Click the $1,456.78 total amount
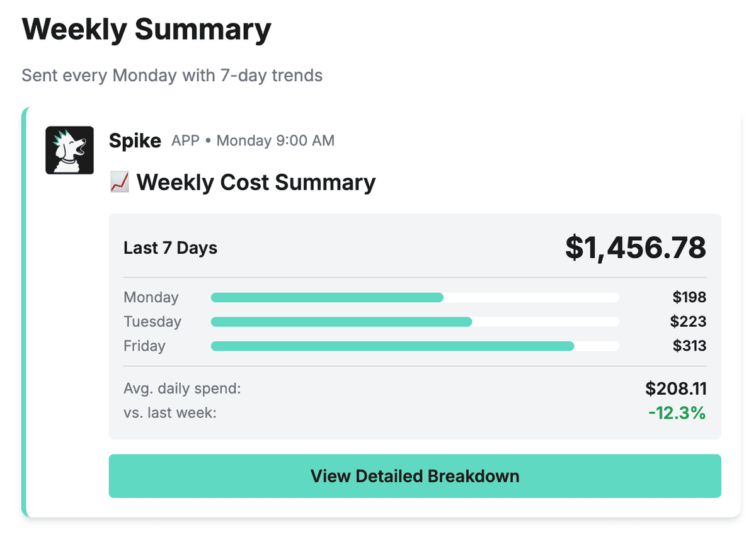 (x=636, y=247)
